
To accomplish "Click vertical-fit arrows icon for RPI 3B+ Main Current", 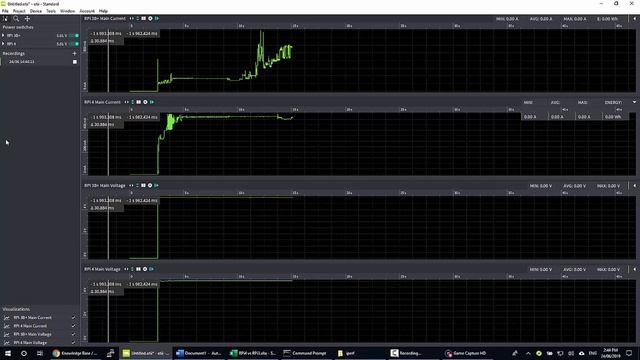I will (x=138, y=18).
